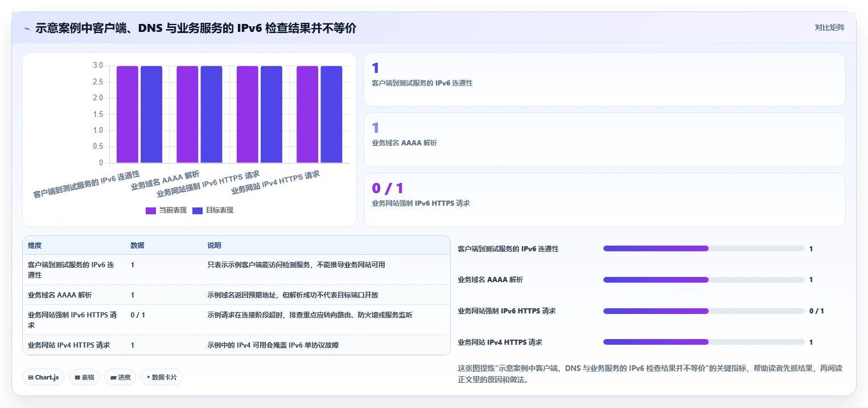
Task: Click the 0.5 y-axis tick label
Action: click(x=98, y=147)
